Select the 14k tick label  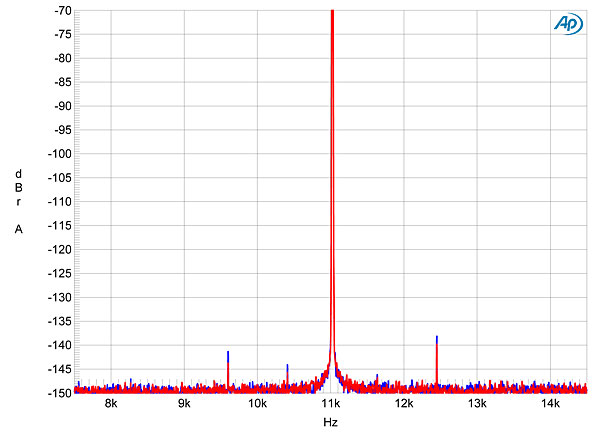click(x=550, y=404)
